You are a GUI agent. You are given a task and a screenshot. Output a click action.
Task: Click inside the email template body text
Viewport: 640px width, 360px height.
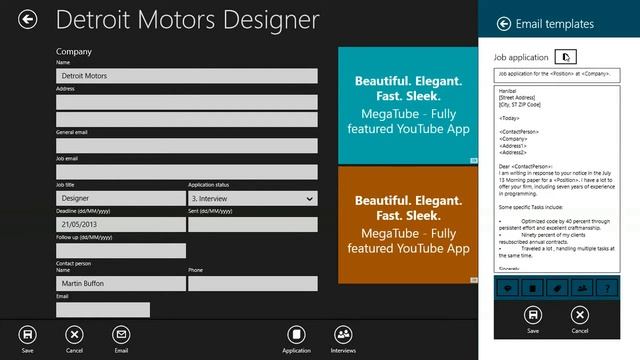[x=557, y=179]
